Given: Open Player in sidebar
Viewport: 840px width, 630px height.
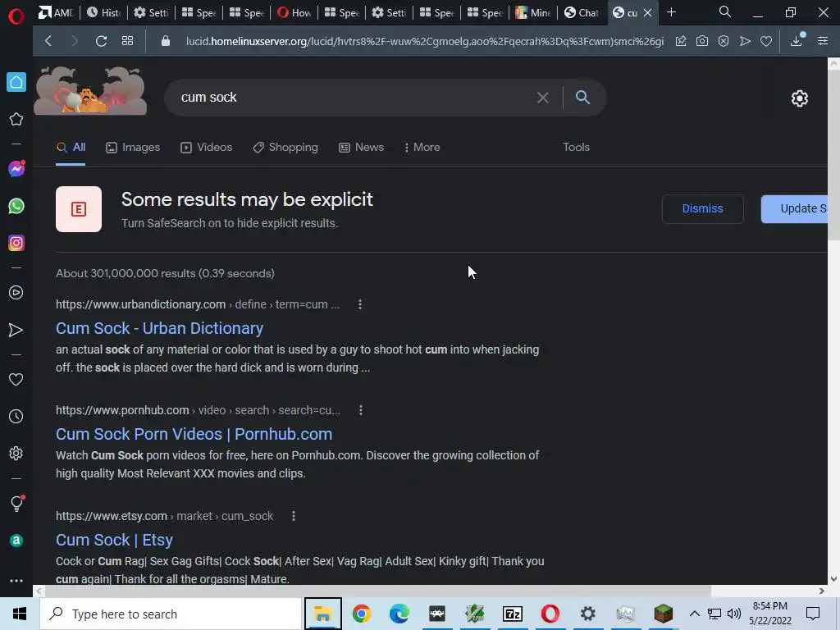Looking at the screenshot, I should tap(16, 293).
